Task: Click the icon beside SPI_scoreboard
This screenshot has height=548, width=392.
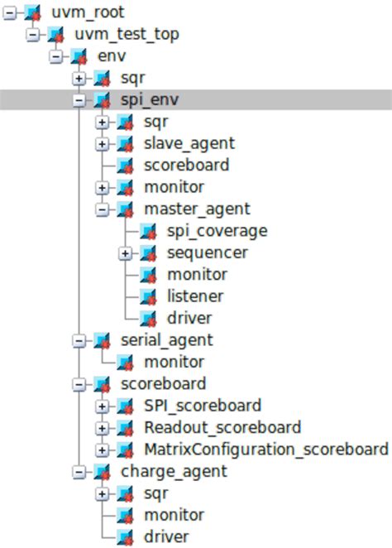Action: click(125, 406)
